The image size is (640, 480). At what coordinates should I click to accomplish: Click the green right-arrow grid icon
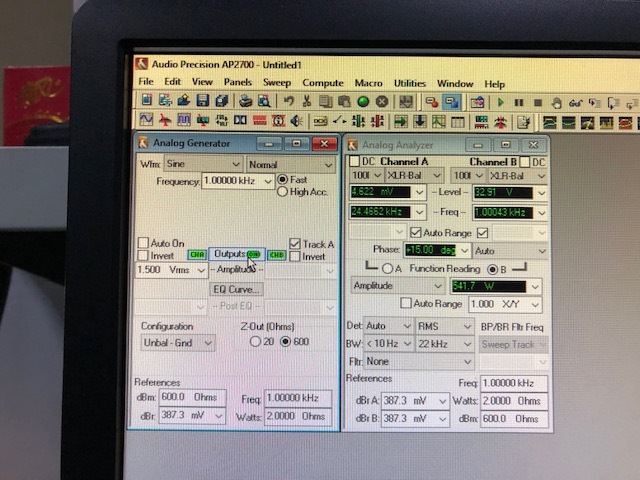(x=401, y=122)
